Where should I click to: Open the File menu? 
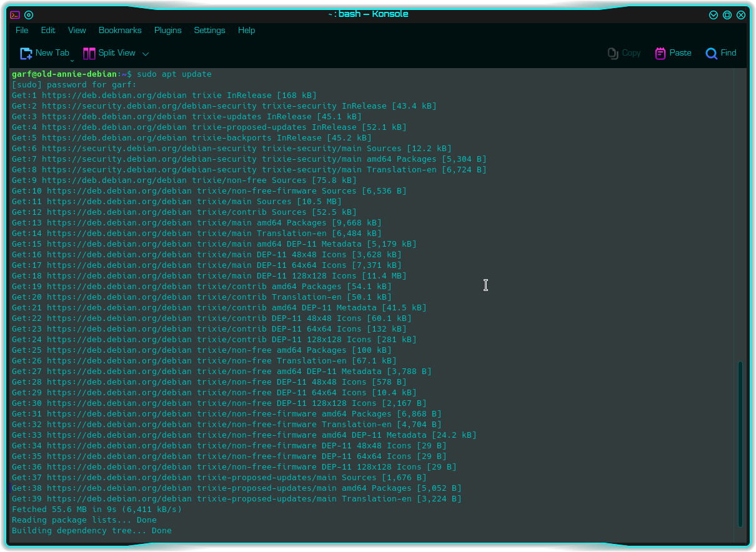coord(22,30)
